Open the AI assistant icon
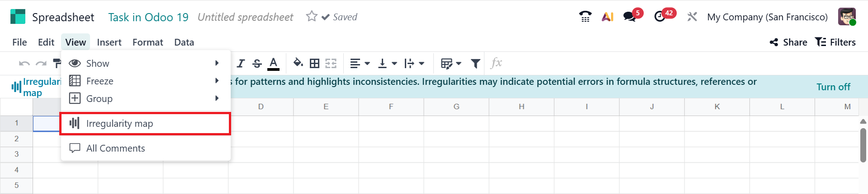The height and width of the screenshot is (194, 868). [607, 17]
